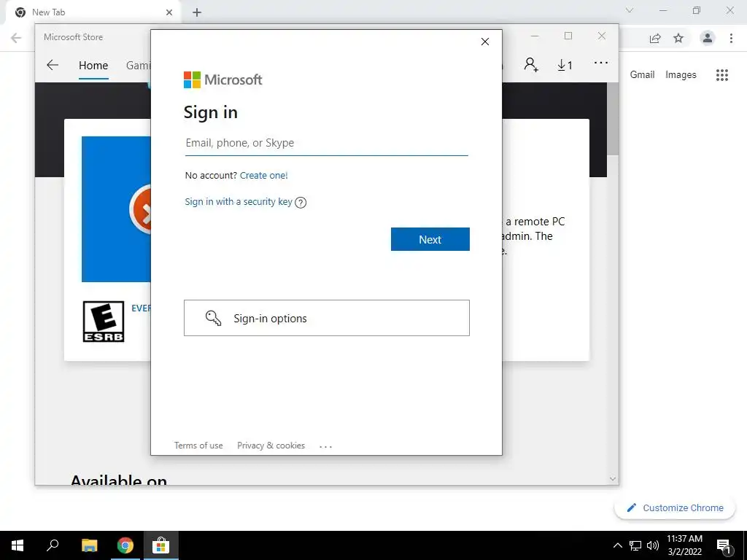Open the Terms of use link
The image size is (747, 560).
coord(198,446)
